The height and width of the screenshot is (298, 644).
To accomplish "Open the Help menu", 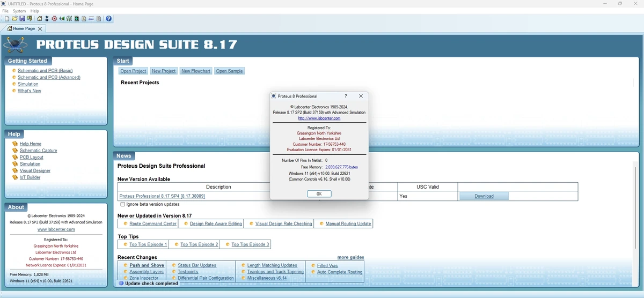I will click(34, 11).
